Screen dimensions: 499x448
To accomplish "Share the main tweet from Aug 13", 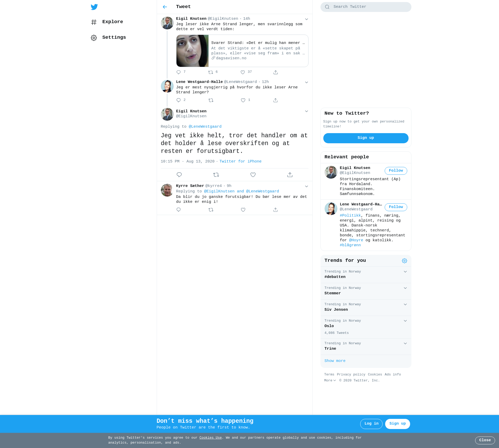I will click(290, 175).
